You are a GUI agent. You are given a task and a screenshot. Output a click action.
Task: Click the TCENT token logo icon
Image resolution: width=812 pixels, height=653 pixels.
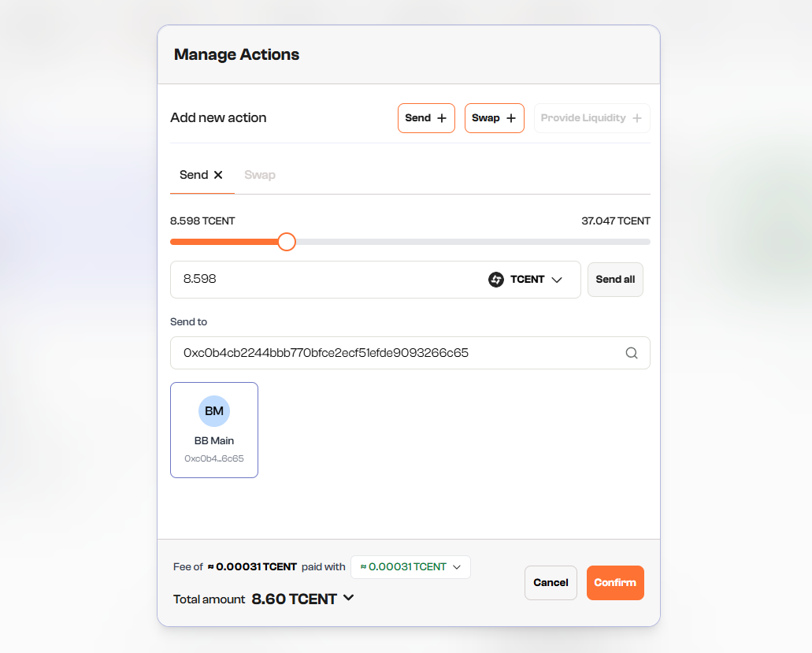pos(496,280)
